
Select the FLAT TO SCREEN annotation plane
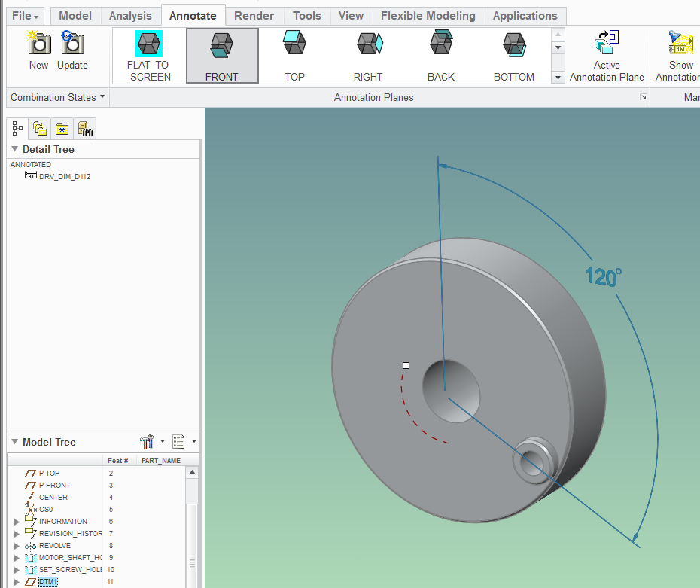[149, 56]
